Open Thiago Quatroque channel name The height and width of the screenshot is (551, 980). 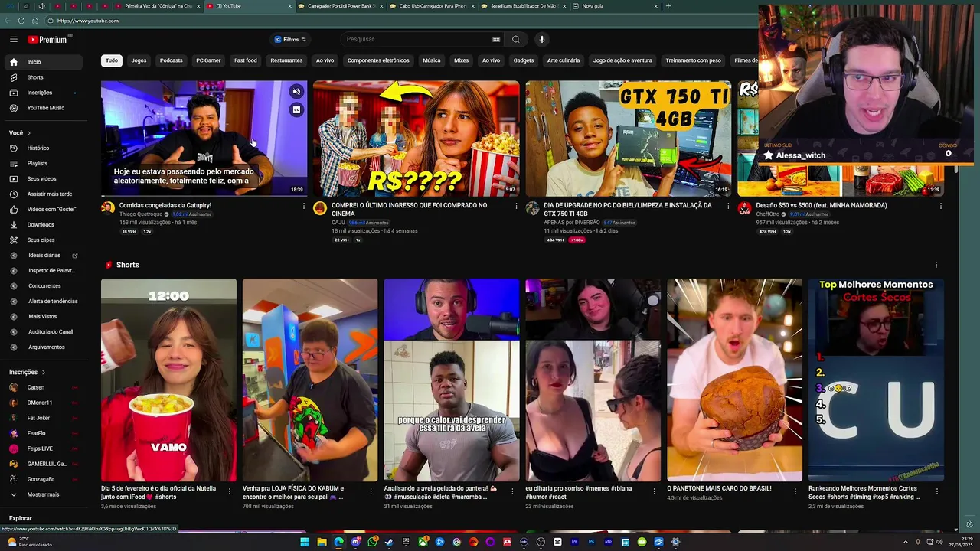[x=141, y=214]
